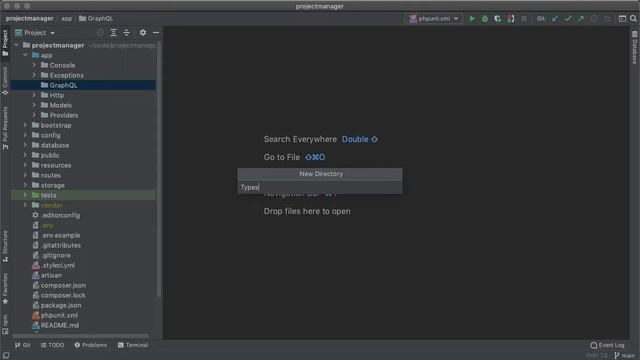Click the green Debug bug icon

(485, 19)
